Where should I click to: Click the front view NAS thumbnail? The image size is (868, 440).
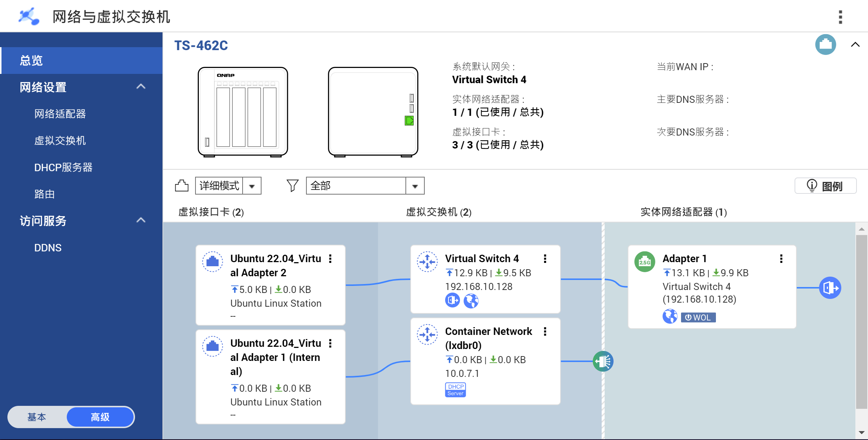(243, 112)
